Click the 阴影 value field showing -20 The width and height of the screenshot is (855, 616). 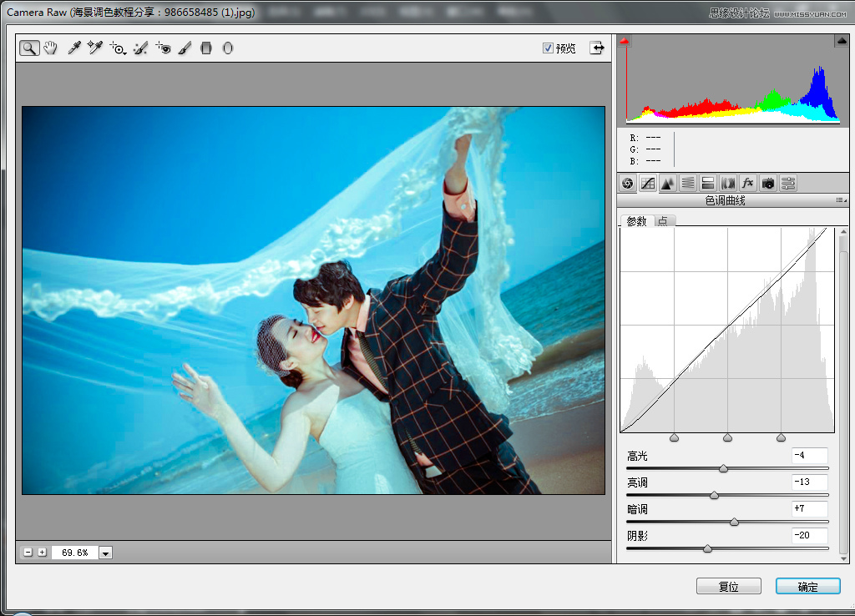click(810, 535)
